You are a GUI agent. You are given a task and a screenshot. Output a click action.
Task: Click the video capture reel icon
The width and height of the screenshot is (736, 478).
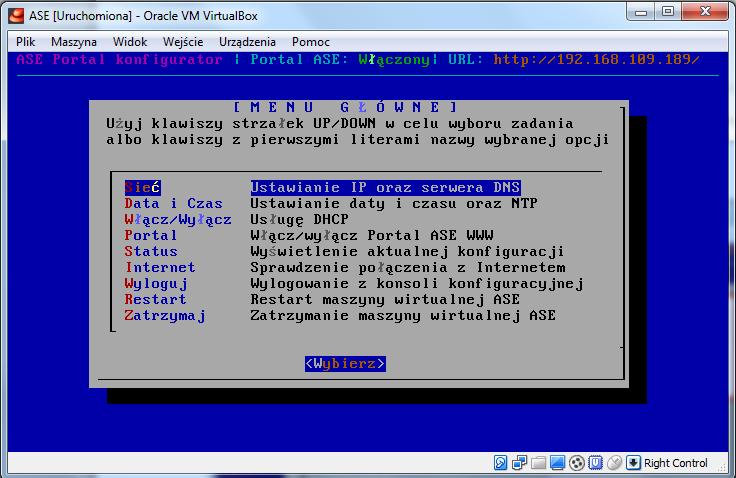[x=576, y=463]
